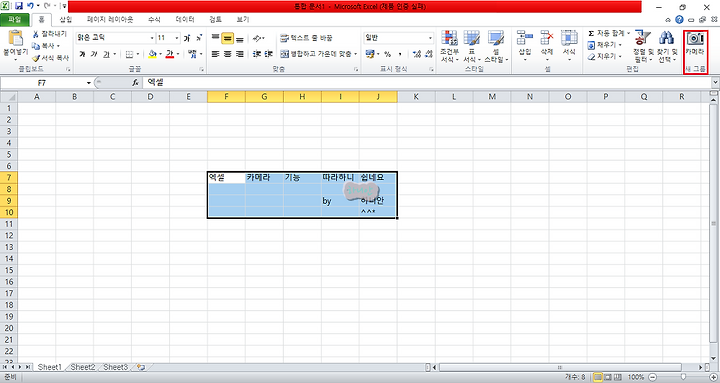Switch to the Sheet2 worksheet tab
This screenshot has width=720, height=383.
[x=83, y=367]
